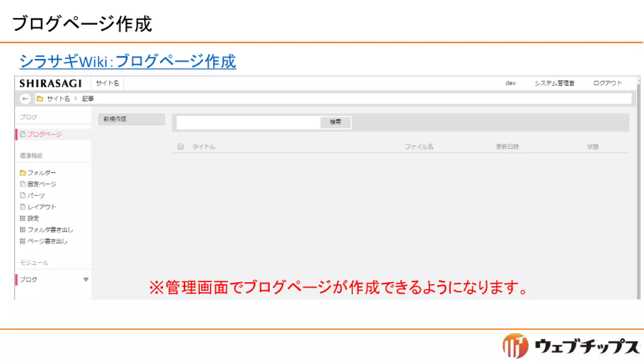This screenshot has width=644, height=362.
Task: Select フォルダ書き出し in the sidebar
Action: [x=50, y=230]
